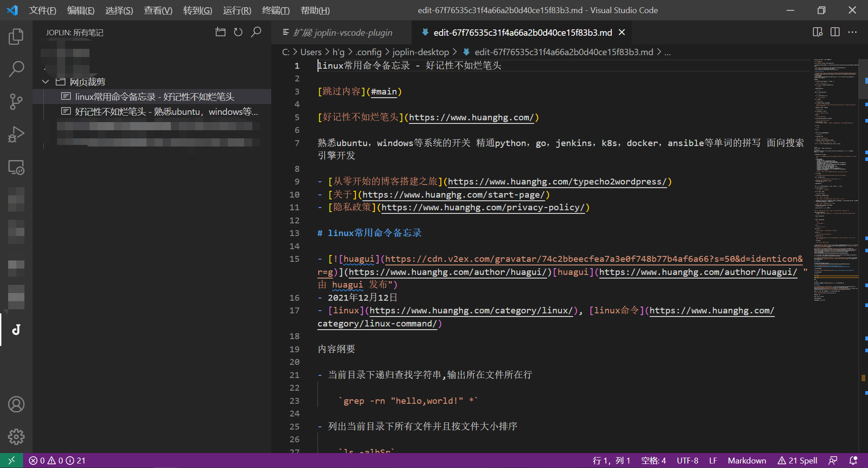Click the grep -rn command text
Viewport: 868px width, 468px height.
click(408, 401)
